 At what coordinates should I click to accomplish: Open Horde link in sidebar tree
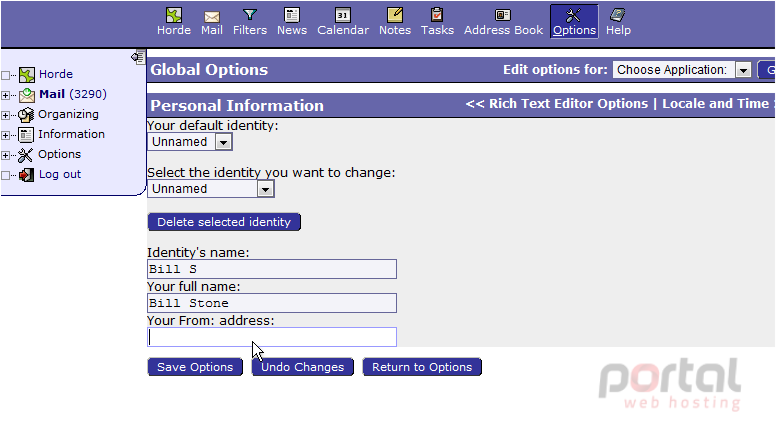coord(56,74)
